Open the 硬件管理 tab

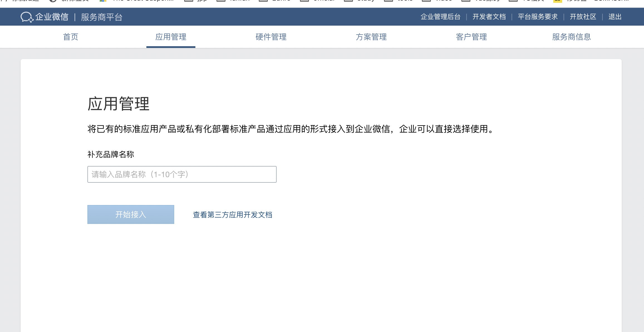271,37
